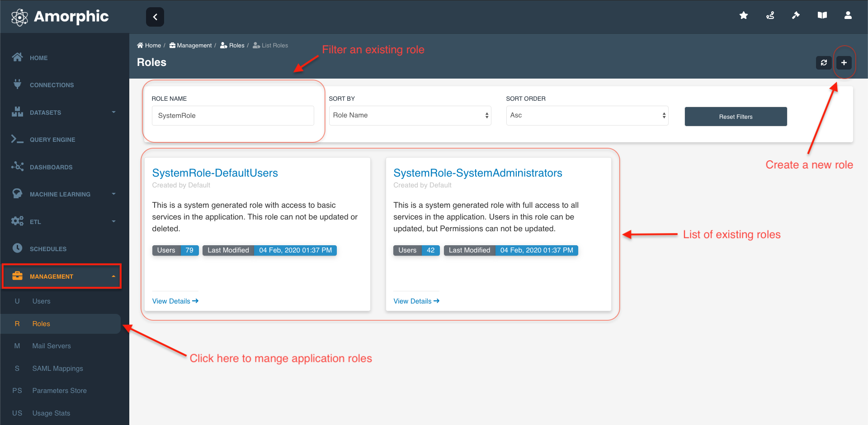Click the plus icon to create a new role
This screenshot has width=868, height=425.
click(x=844, y=63)
